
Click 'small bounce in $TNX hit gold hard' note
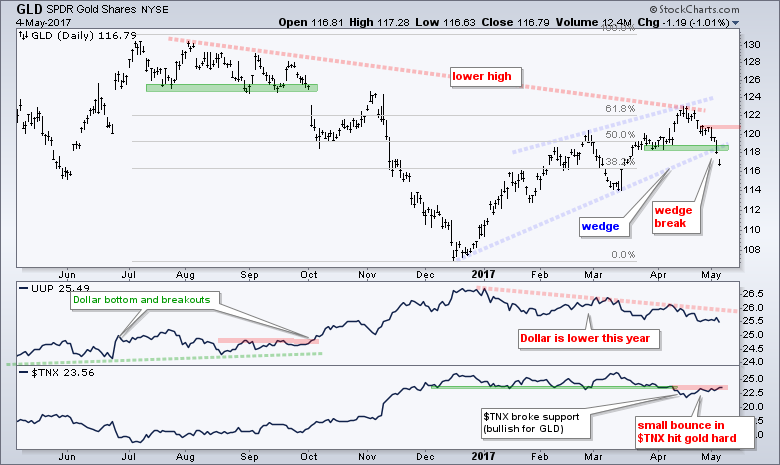(694, 432)
